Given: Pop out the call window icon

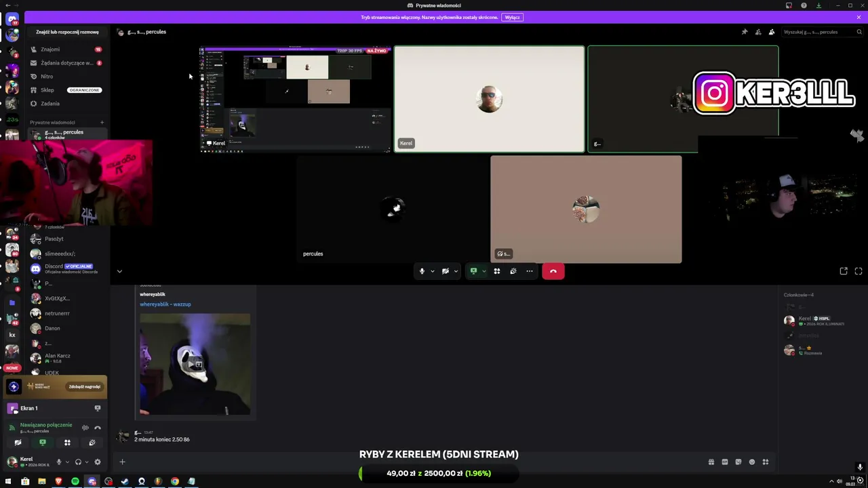Looking at the screenshot, I should point(844,271).
